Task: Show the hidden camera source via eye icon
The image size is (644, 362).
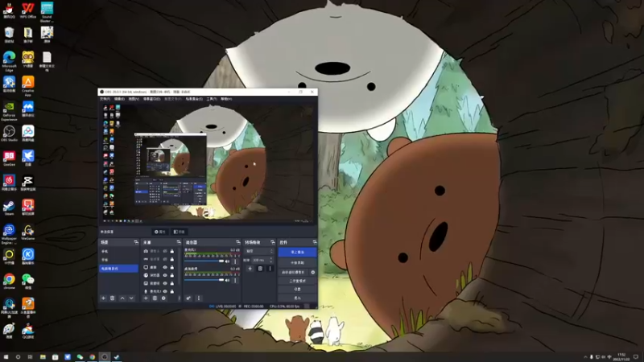Action: pos(165,251)
